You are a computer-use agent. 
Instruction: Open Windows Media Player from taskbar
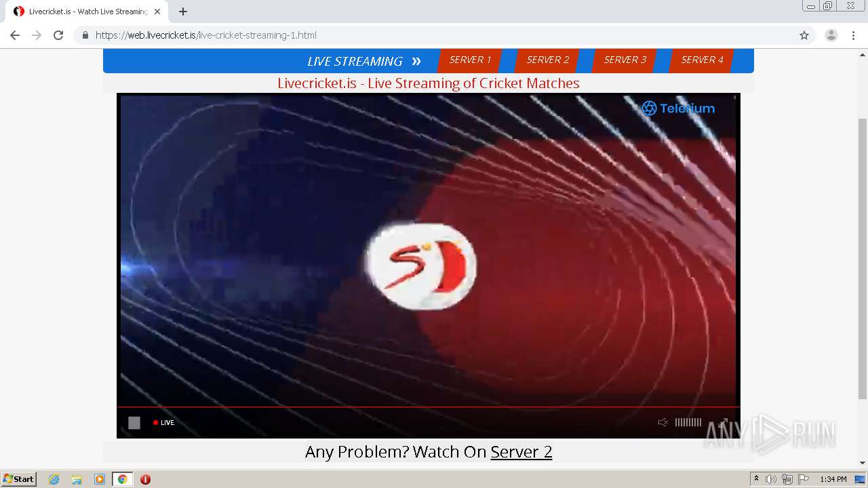(100, 479)
